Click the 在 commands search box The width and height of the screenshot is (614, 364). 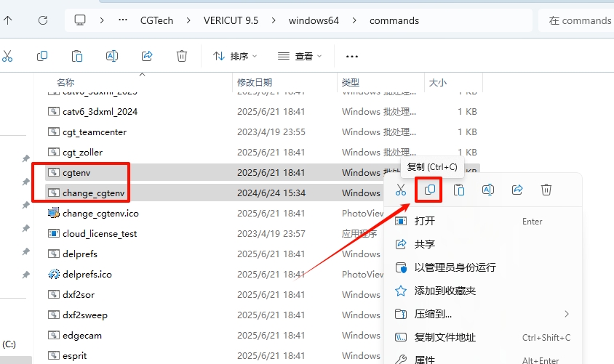point(576,20)
